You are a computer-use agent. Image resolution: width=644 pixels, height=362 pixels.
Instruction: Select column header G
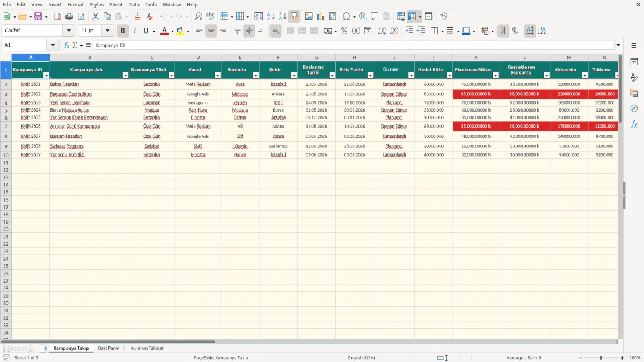pyautogui.click(x=317, y=57)
